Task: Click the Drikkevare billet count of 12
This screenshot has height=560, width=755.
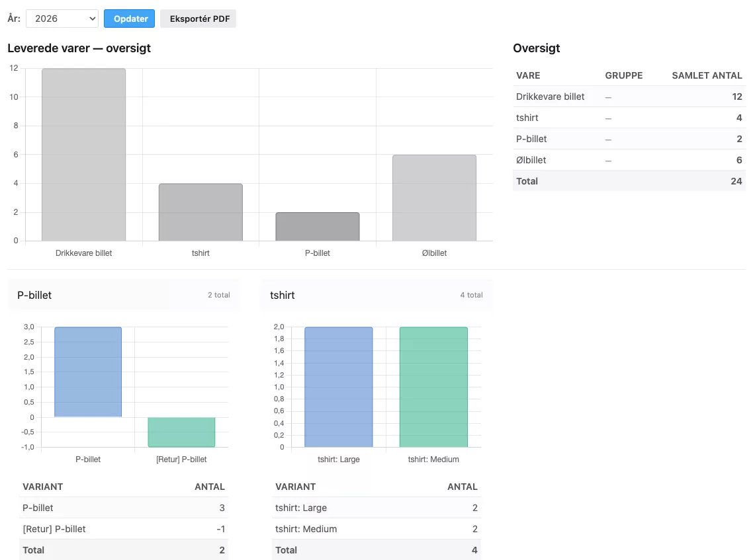Action: pyautogui.click(x=737, y=97)
